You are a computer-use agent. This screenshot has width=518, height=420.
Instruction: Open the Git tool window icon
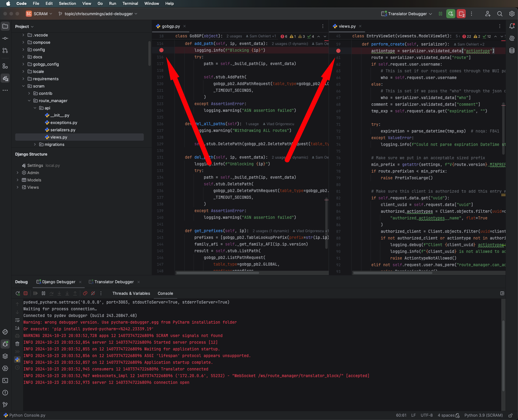coord(5,405)
